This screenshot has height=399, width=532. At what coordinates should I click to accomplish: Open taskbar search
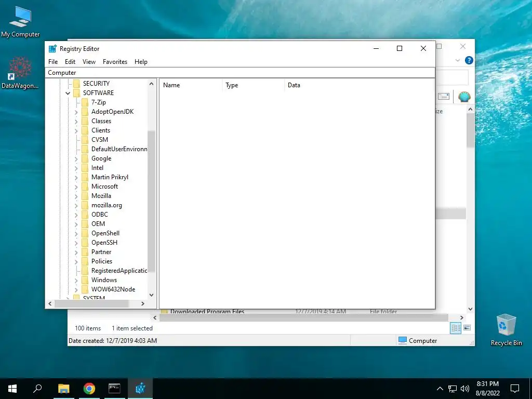[37, 389]
